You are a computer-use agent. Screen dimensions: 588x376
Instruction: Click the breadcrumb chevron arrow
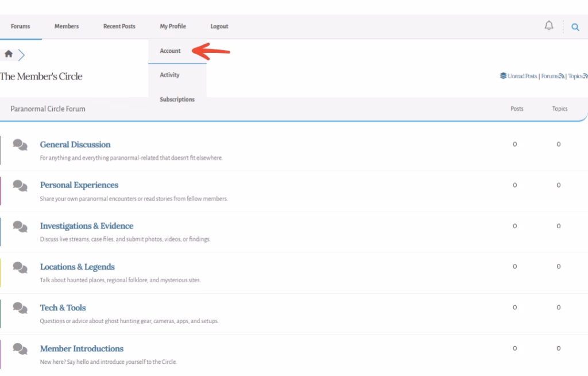21,55
